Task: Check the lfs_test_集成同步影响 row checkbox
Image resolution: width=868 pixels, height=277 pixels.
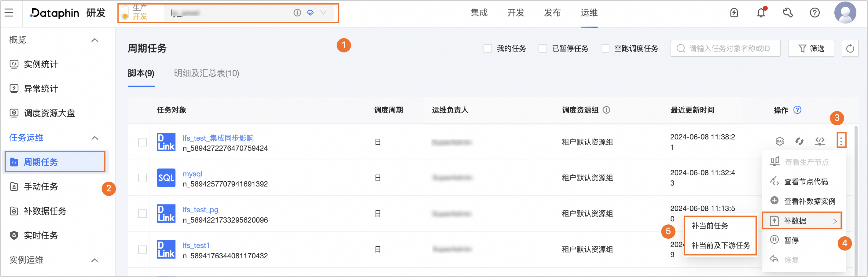Action: [x=142, y=142]
